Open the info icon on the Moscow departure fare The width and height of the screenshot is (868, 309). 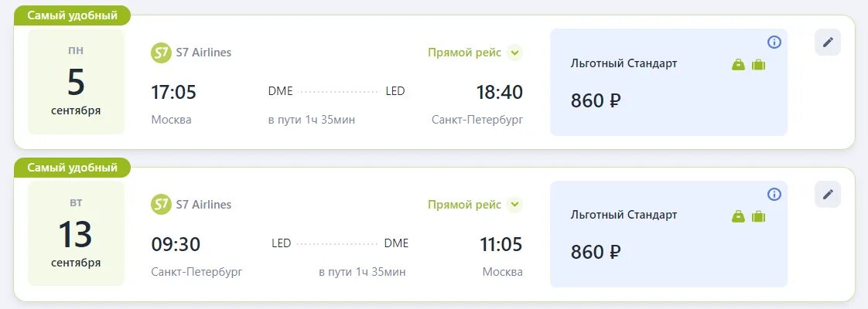(774, 42)
